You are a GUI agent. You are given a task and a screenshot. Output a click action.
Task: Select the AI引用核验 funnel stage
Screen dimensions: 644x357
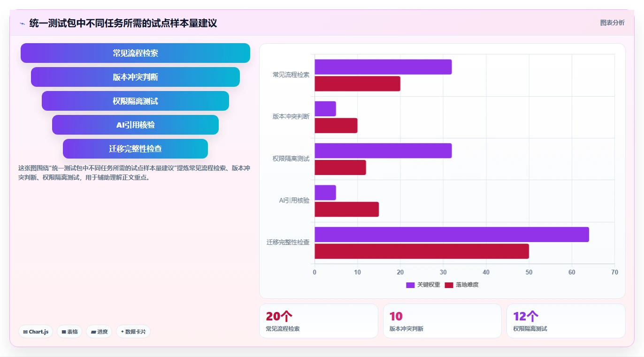pos(135,125)
